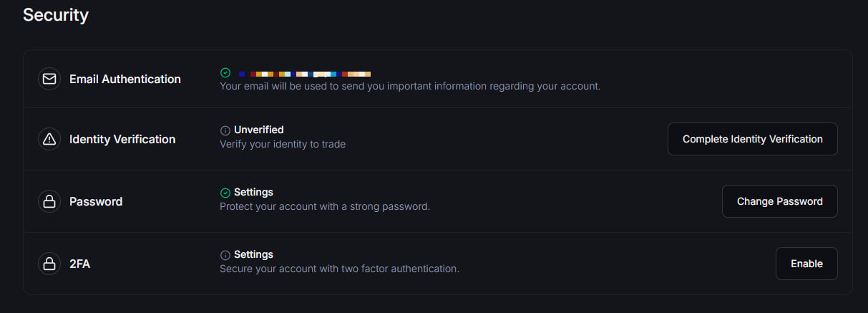Click 'Verify your identity to trade' text
Screen dimensions: 868x313
(283, 144)
